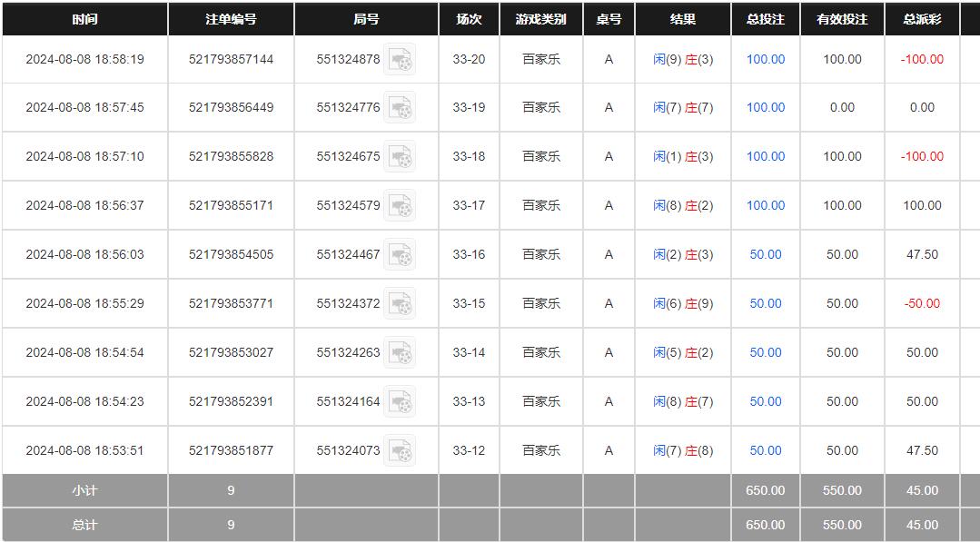This screenshot has height=542, width=980.
Task: Click the 桌号 column header
Action: [608, 19]
